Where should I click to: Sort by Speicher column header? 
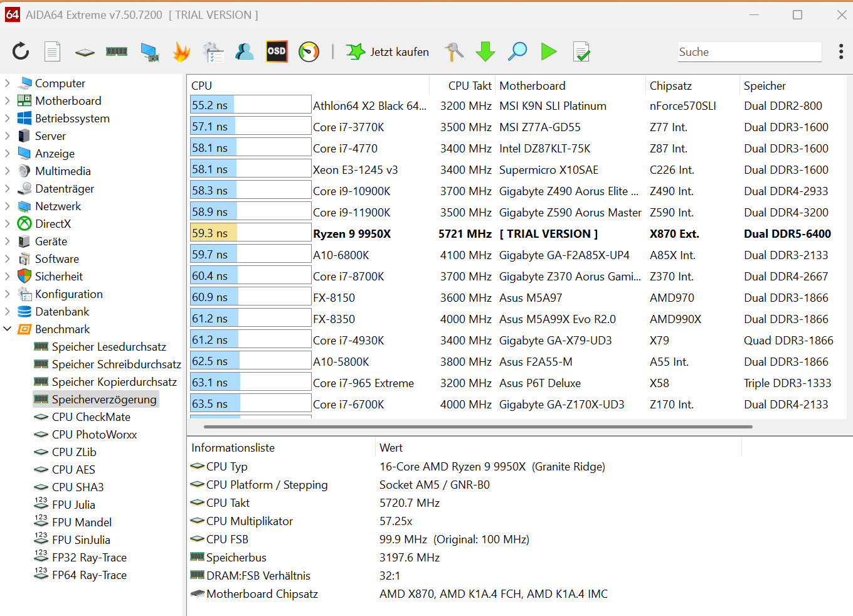point(793,85)
